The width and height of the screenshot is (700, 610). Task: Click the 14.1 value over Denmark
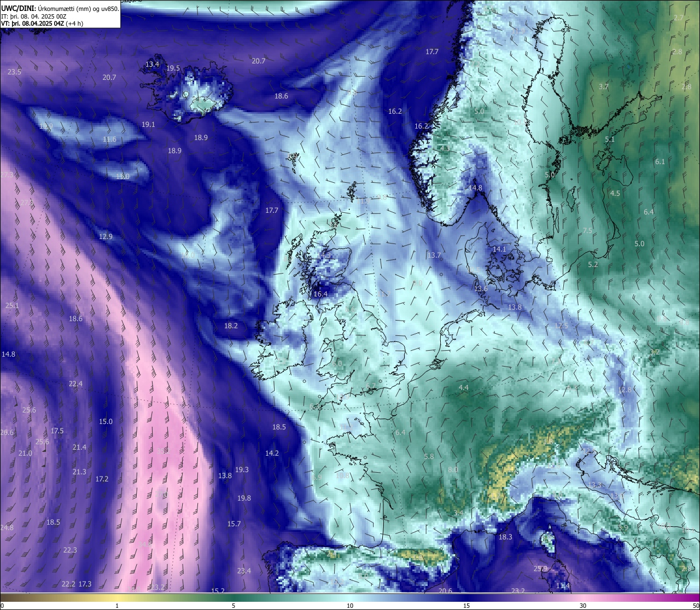(499, 249)
